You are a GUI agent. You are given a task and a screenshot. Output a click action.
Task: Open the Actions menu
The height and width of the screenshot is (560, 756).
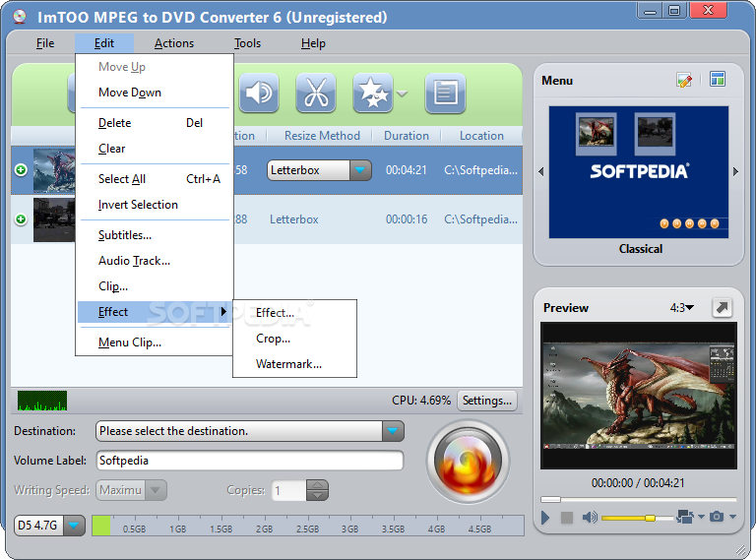point(174,43)
